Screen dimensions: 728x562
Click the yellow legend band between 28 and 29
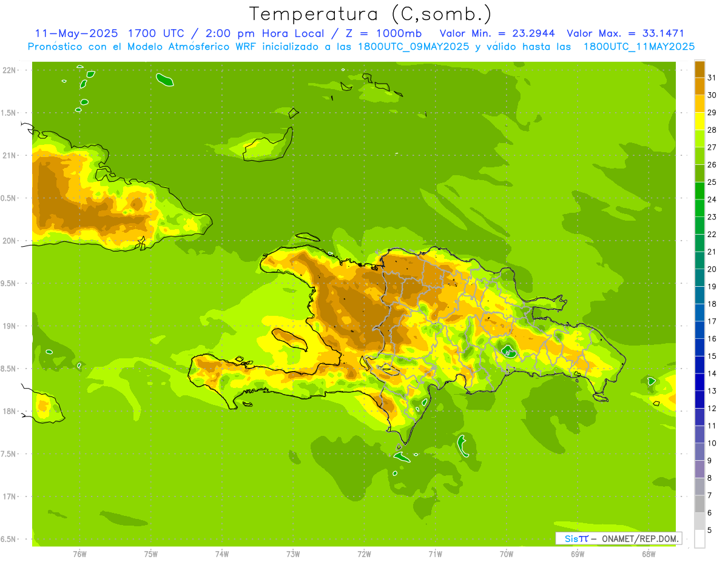699,121
